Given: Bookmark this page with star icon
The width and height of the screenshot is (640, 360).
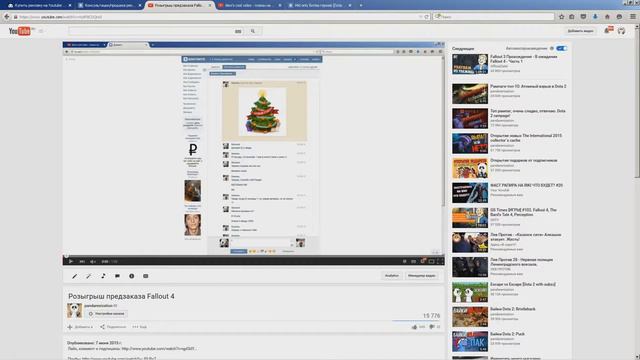Looking at the screenshot, I should coord(562,17).
